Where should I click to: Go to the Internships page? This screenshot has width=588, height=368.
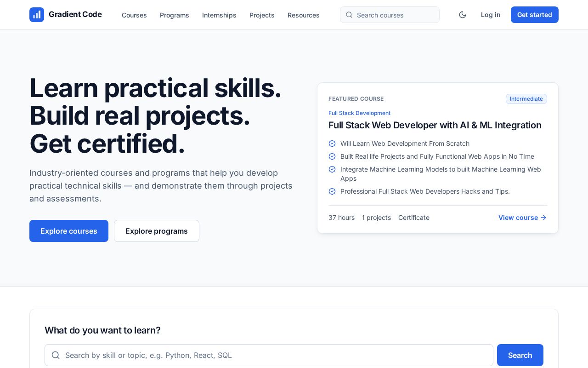pos(219,15)
